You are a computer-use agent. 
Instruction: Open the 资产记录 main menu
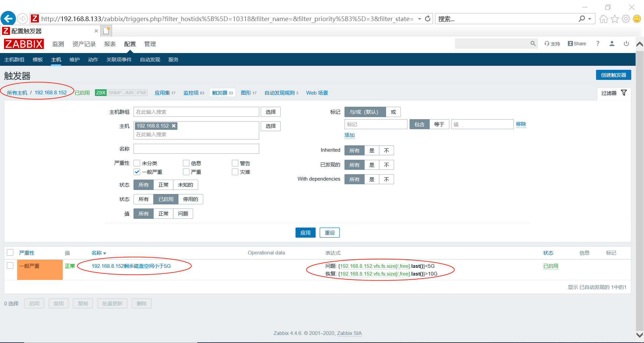(84, 44)
